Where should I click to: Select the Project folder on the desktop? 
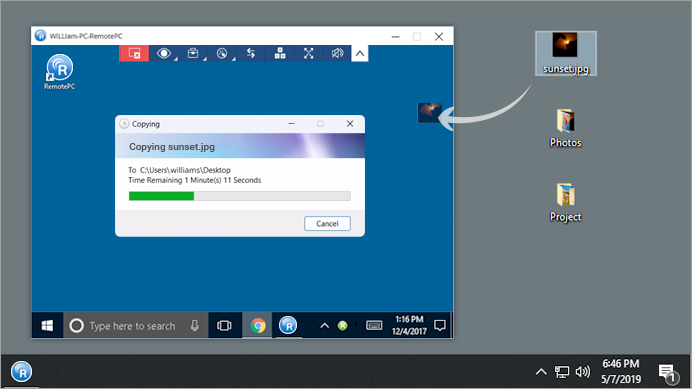tap(566, 202)
